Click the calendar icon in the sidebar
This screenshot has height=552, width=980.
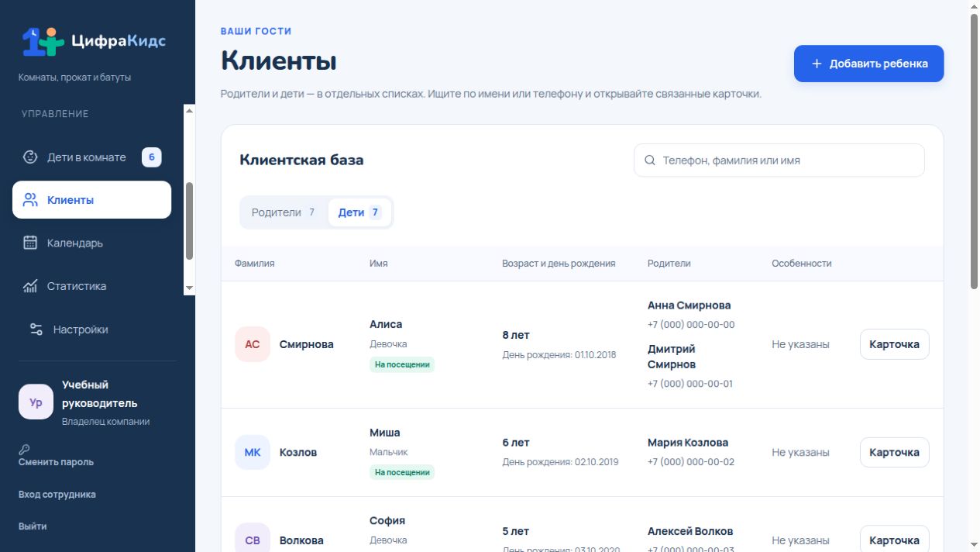pyautogui.click(x=30, y=243)
